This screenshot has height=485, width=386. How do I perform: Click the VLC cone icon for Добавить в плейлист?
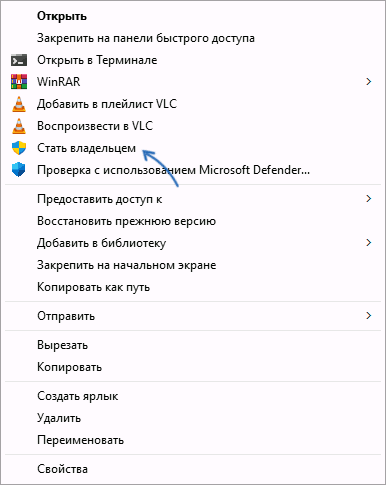(x=19, y=104)
